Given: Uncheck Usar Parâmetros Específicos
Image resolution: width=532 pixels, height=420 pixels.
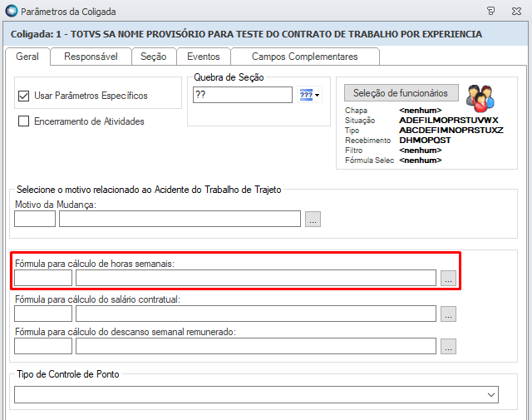Looking at the screenshot, I should point(23,96).
